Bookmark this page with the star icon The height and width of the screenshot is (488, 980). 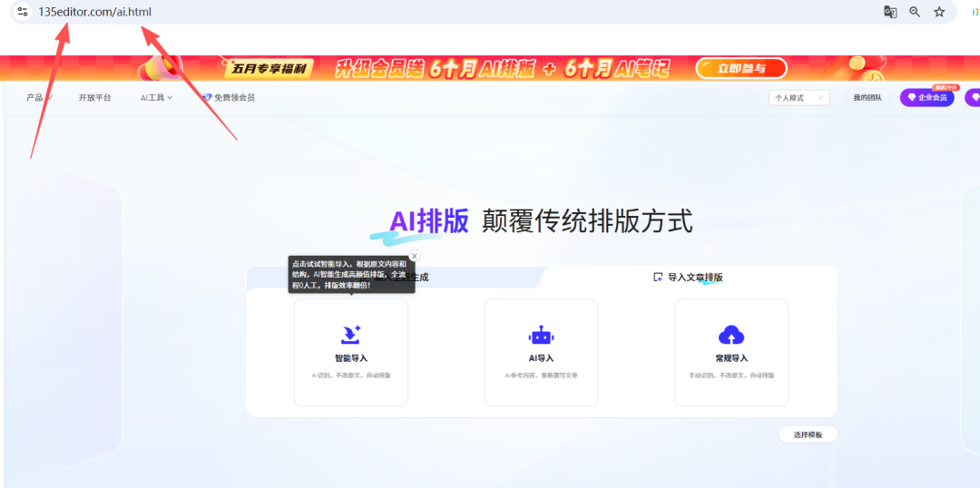click(939, 12)
